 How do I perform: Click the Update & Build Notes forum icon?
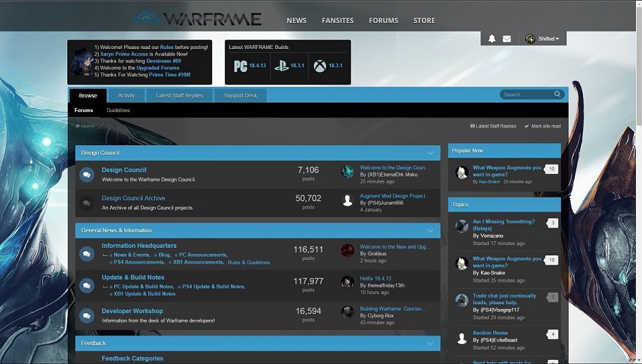pos(86,285)
